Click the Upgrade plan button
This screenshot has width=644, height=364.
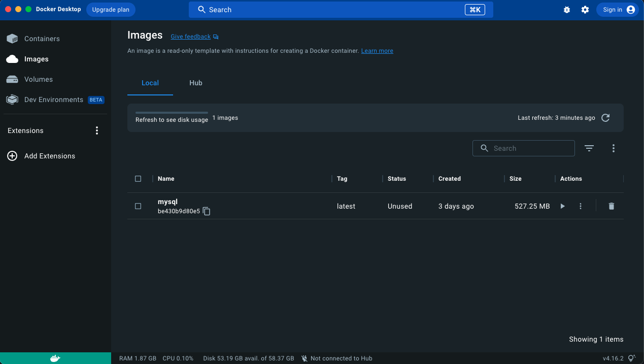coord(111,10)
